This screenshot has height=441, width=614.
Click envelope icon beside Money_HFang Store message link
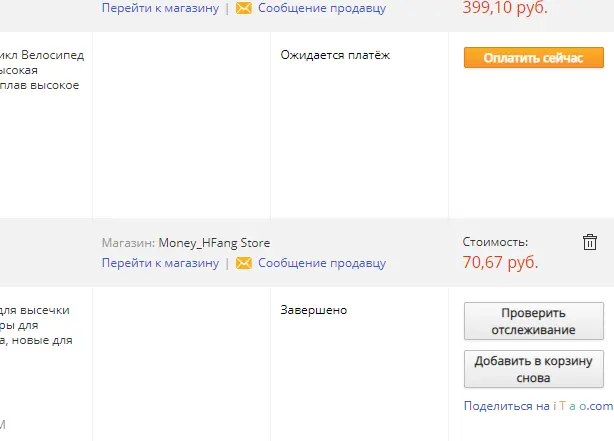click(x=244, y=263)
